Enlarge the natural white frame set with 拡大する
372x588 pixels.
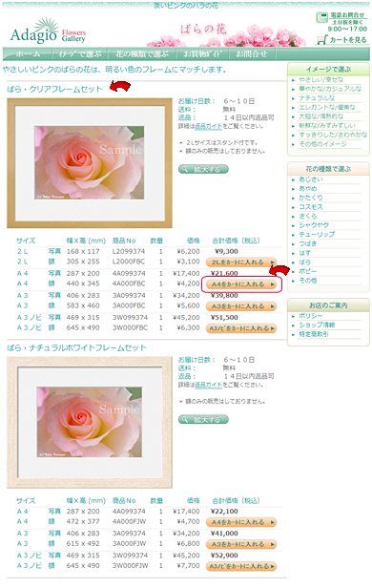pos(203,419)
